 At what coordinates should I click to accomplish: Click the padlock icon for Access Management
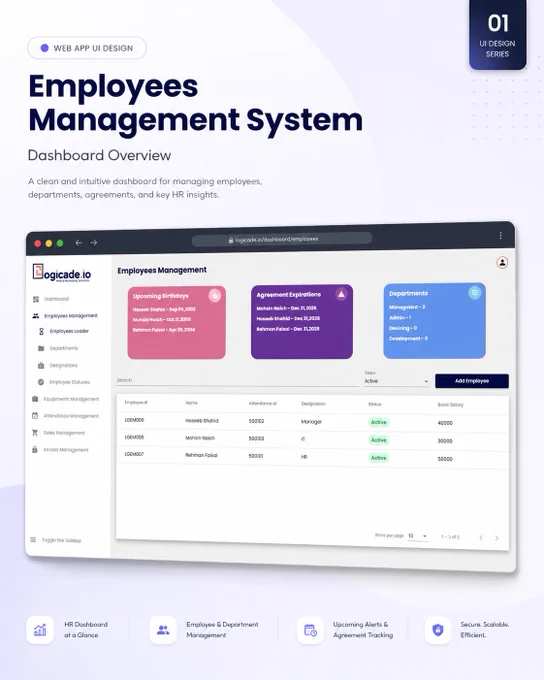[35, 449]
